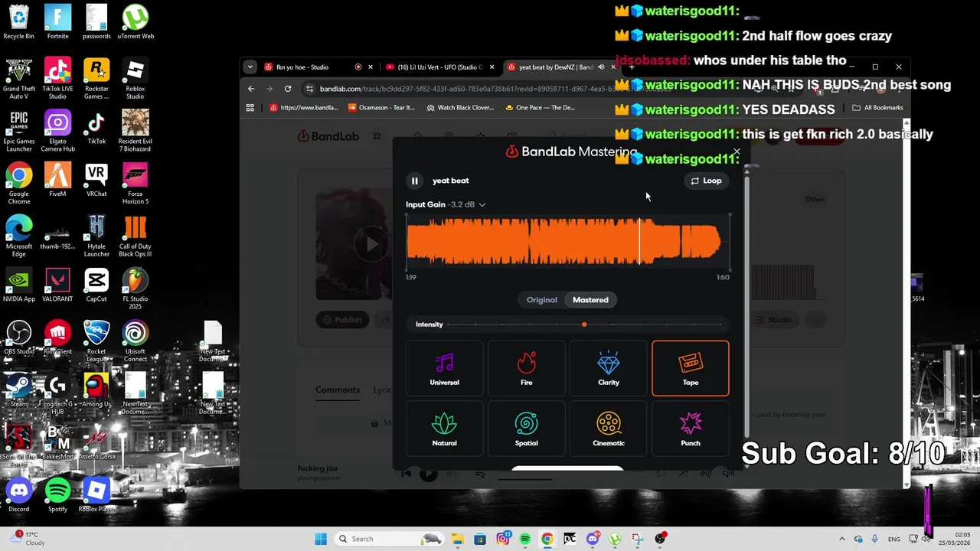Viewport: 980px width, 551px height.
Task: Open the weather widget showing 17°C Cloudy
Action: click(x=28, y=539)
